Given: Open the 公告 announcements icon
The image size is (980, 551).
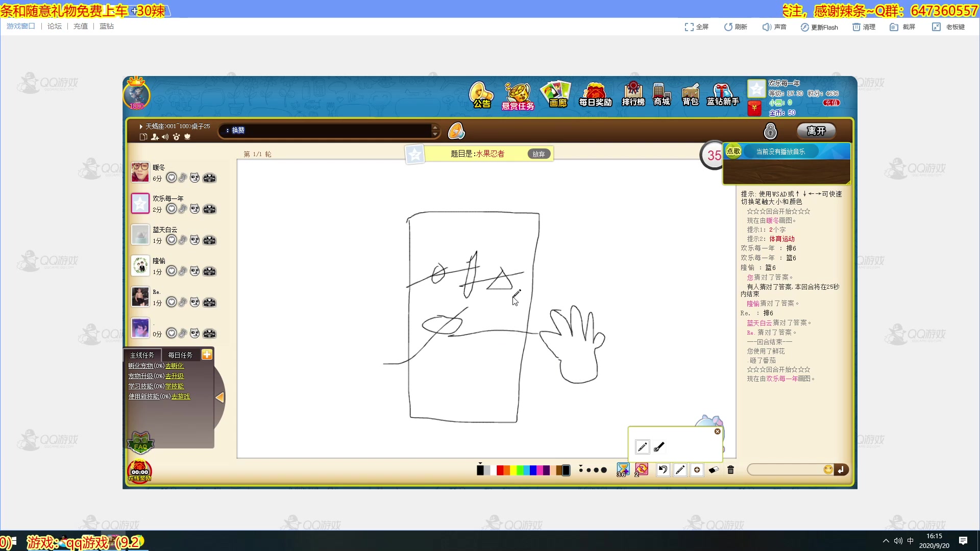Looking at the screenshot, I should pos(481,95).
